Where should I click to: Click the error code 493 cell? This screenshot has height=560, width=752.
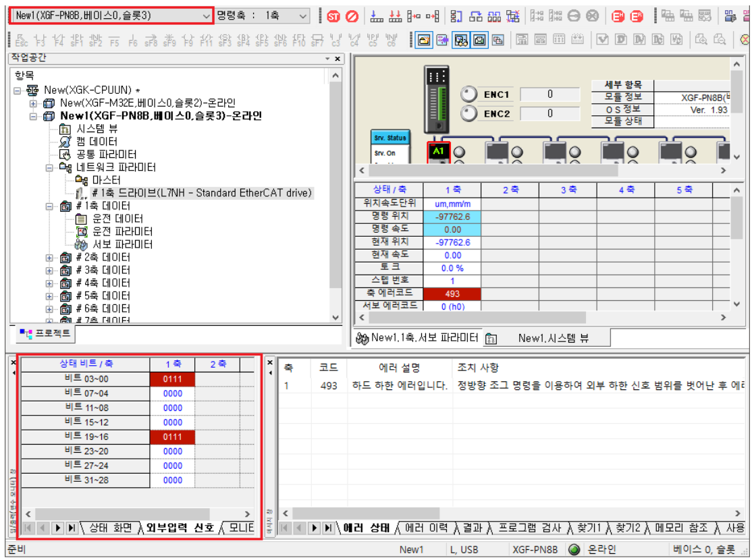coord(454,293)
